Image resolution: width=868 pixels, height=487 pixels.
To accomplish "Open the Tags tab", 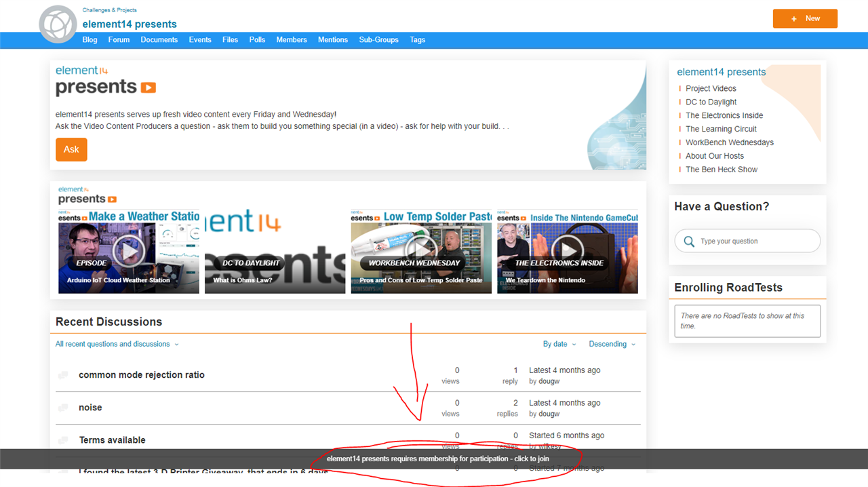I will click(x=418, y=40).
